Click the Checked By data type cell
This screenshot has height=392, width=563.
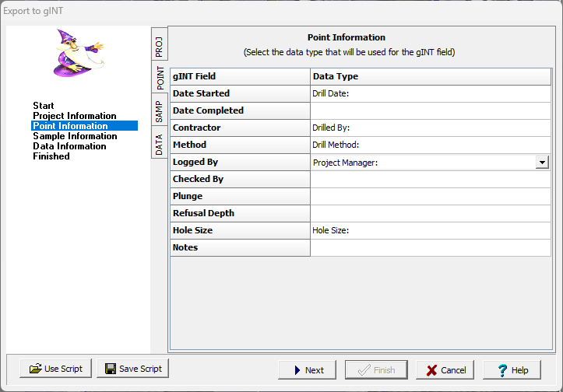pos(430,179)
